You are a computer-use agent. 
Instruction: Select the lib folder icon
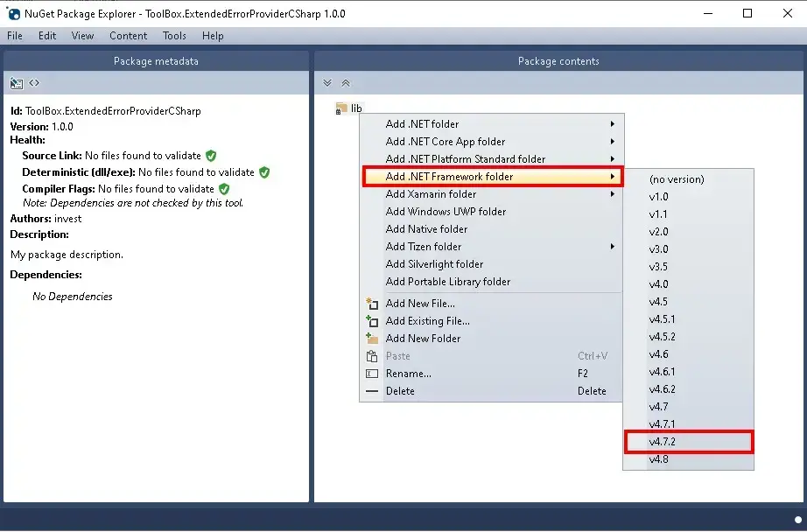341,108
